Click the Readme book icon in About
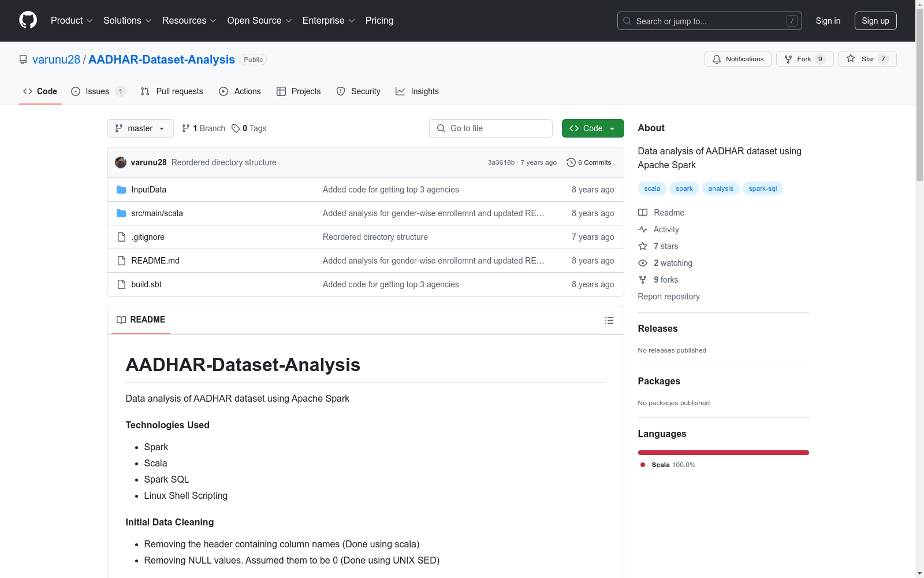Viewport: 924px width, 578px height. (x=643, y=213)
